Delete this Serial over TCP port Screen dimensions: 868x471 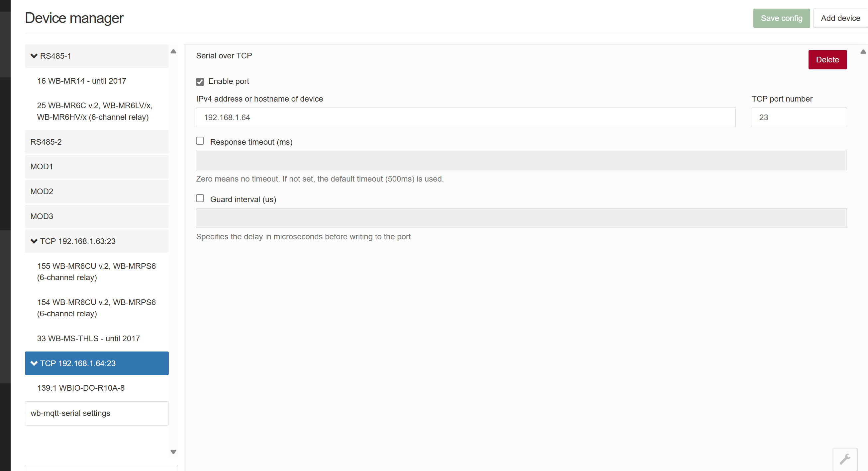coord(827,60)
